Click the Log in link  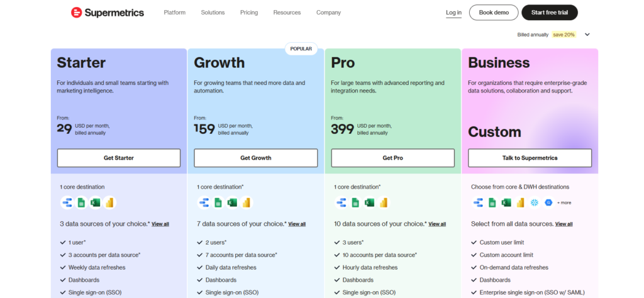pos(453,13)
